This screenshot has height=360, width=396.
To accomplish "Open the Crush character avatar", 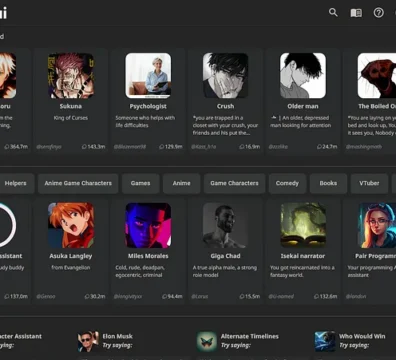I will [x=225, y=76].
